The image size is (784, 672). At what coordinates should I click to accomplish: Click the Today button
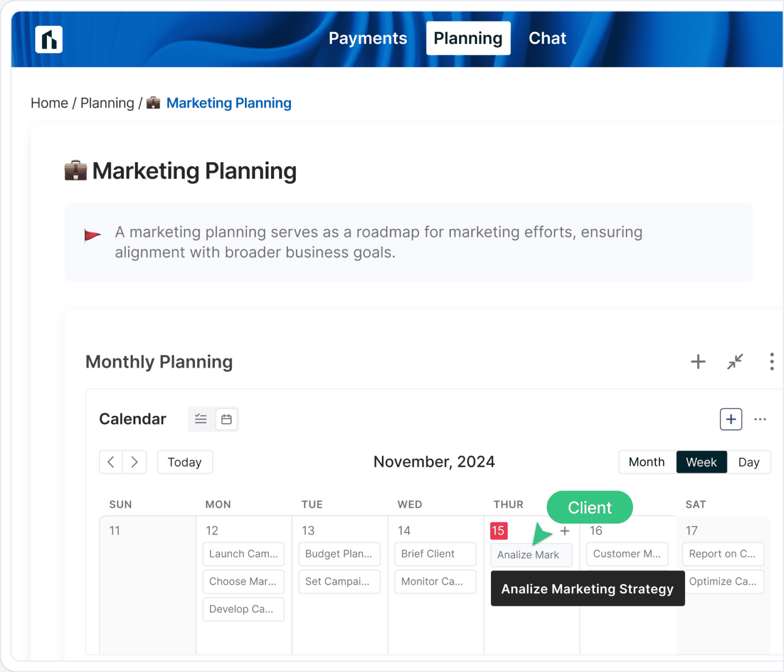tap(185, 462)
